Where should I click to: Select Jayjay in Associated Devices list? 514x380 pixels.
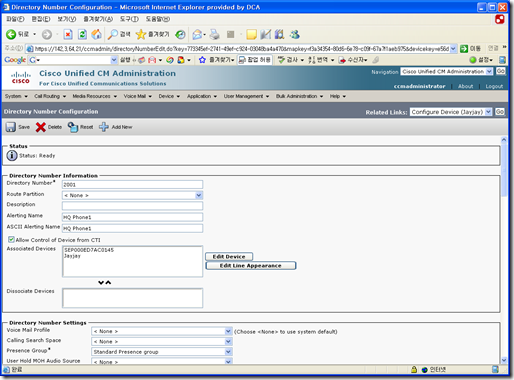pyautogui.click(x=72, y=256)
